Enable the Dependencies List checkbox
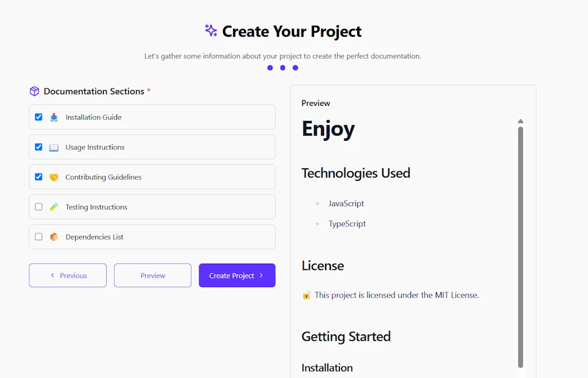This screenshot has width=588, height=378. tap(38, 237)
